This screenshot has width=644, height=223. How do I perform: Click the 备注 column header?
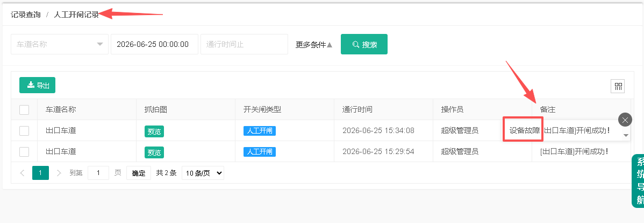547,109
